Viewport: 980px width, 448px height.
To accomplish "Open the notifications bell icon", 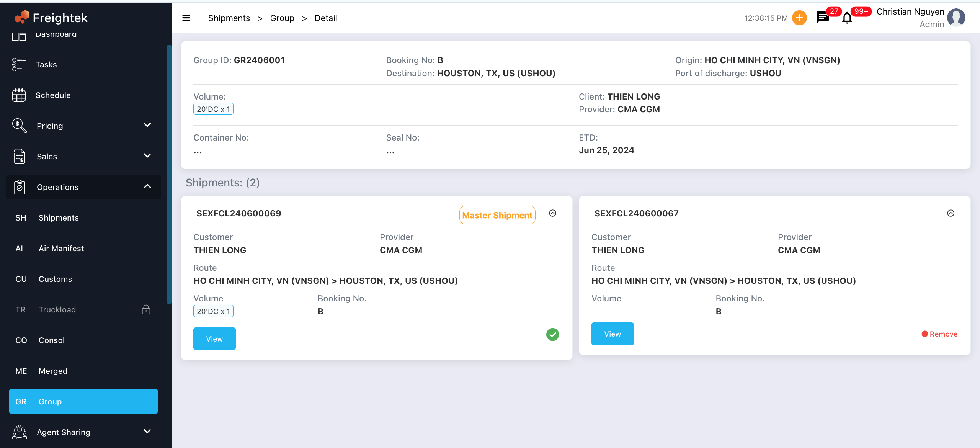I will [847, 18].
